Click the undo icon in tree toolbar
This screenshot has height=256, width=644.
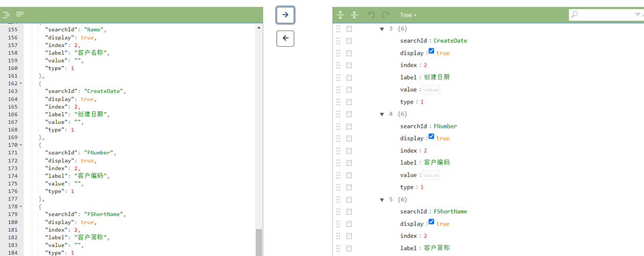click(x=371, y=15)
